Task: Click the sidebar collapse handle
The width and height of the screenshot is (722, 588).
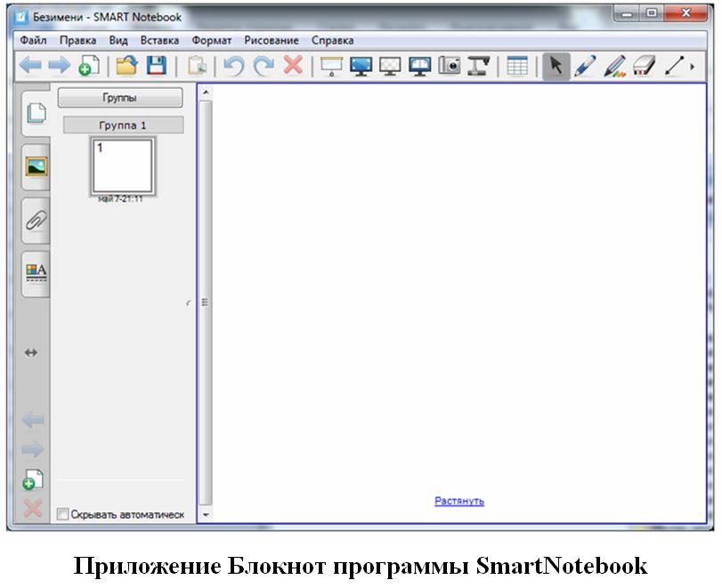Action: [189, 302]
